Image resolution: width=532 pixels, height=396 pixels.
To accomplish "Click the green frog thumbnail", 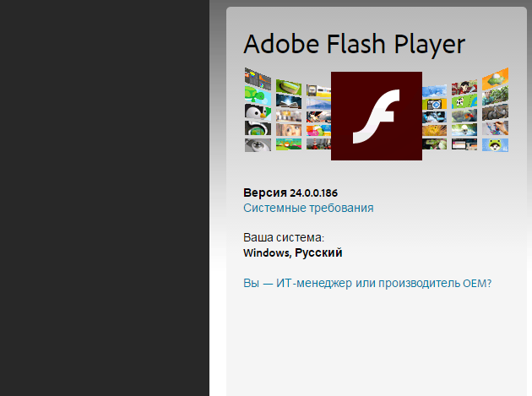I will pyautogui.click(x=495, y=145).
